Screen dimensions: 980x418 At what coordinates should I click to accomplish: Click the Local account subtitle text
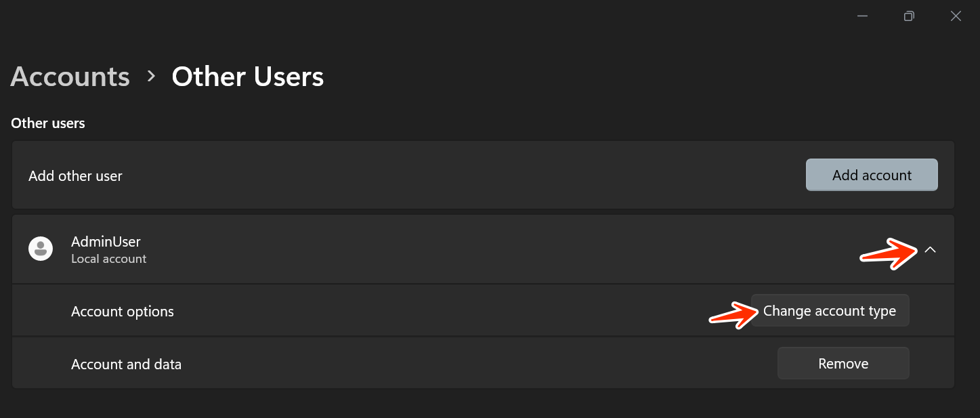(x=108, y=259)
